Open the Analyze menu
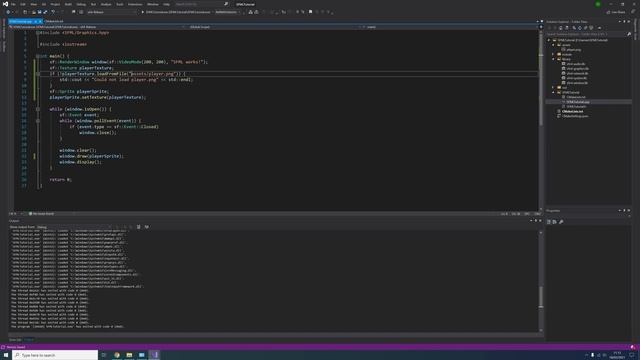The image size is (640, 360). point(106,4)
